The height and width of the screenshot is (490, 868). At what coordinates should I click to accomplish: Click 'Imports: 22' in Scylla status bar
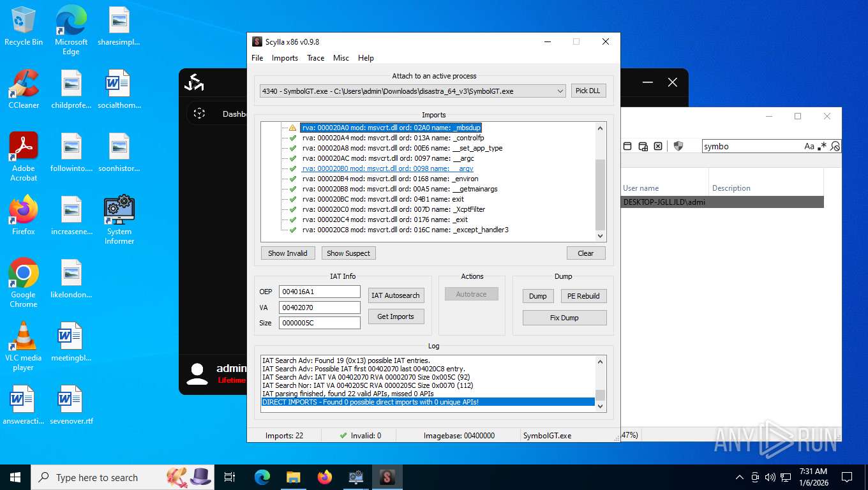pyautogui.click(x=284, y=436)
